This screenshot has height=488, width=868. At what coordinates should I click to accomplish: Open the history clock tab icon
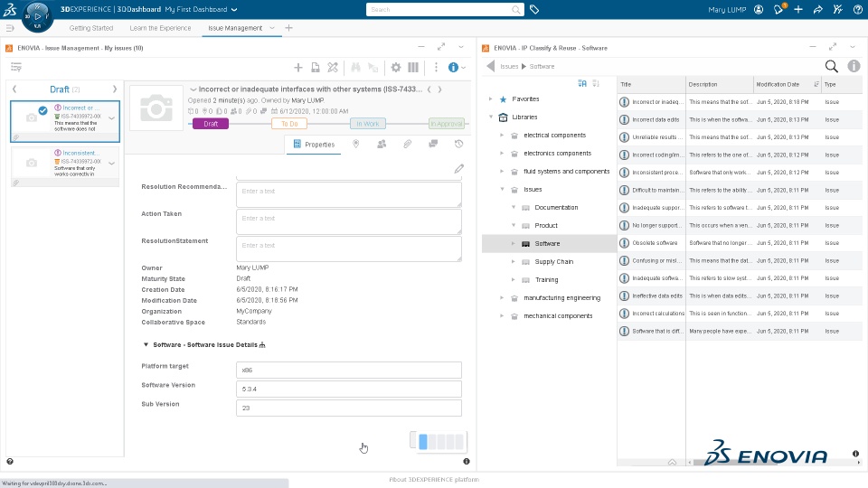pyautogui.click(x=459, y=144)
